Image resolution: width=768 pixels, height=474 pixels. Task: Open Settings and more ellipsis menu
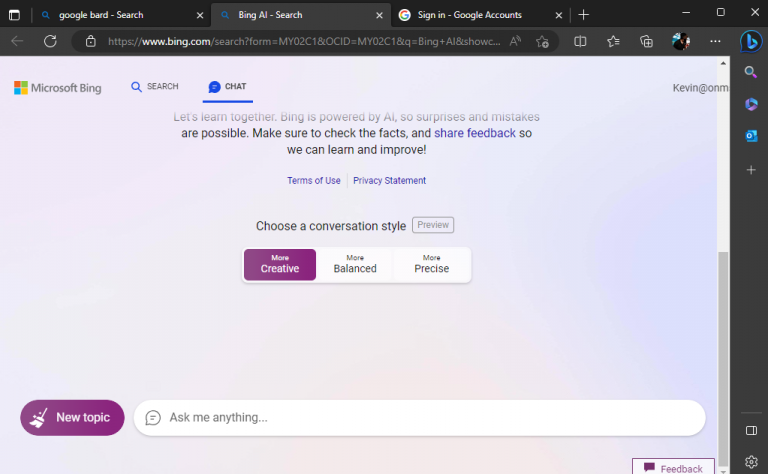tap(715, 41)
